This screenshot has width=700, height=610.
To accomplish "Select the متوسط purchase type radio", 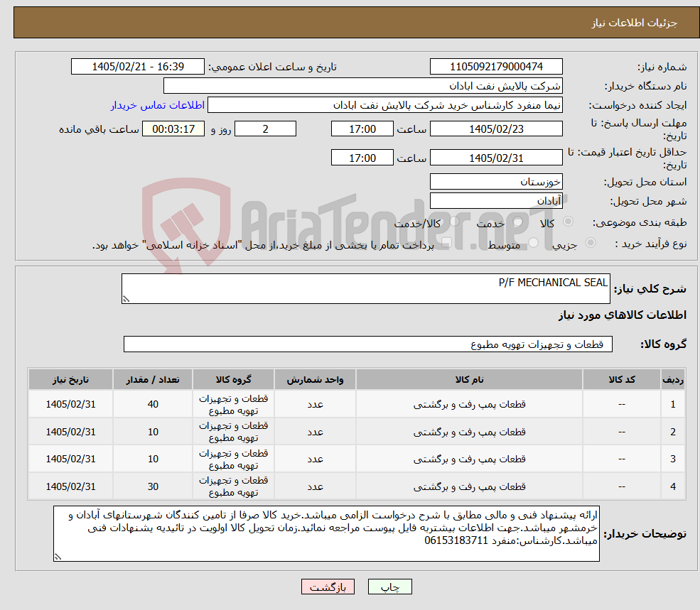I will coord(533,243).
